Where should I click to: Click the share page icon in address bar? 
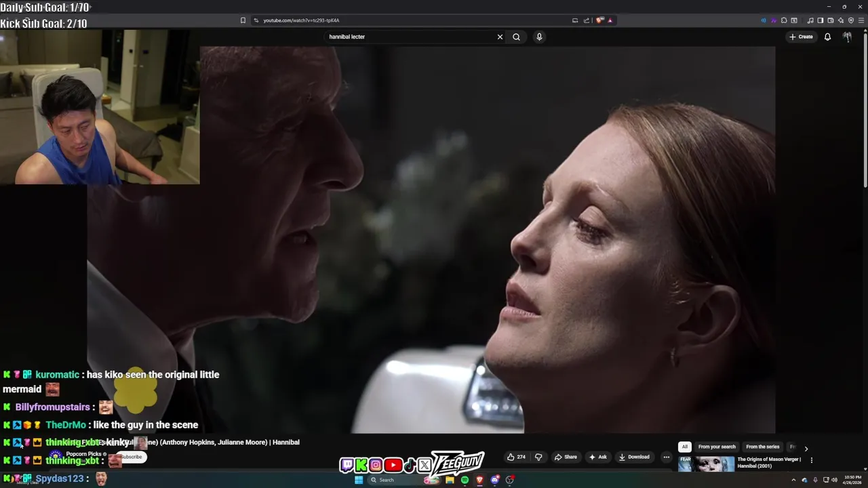click(586, 20)
